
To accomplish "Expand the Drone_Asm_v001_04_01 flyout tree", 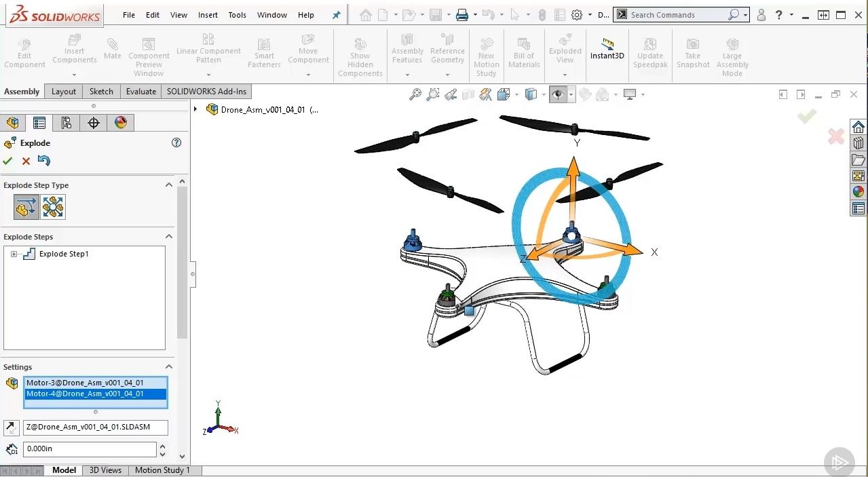I will pos(196,109).
